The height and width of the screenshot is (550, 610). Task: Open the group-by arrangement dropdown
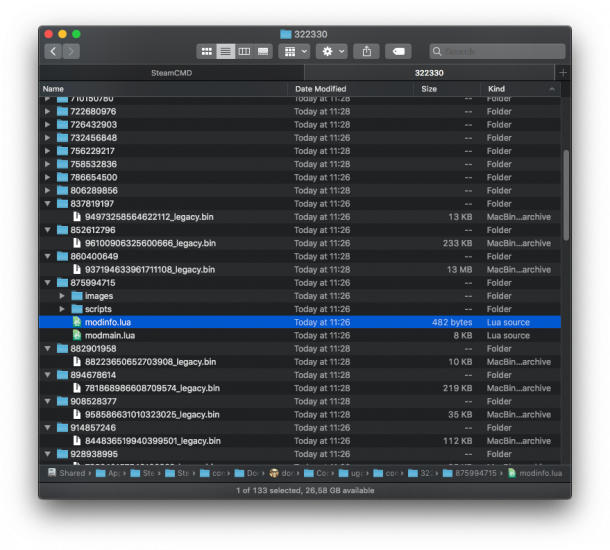[x=294, y=51]
